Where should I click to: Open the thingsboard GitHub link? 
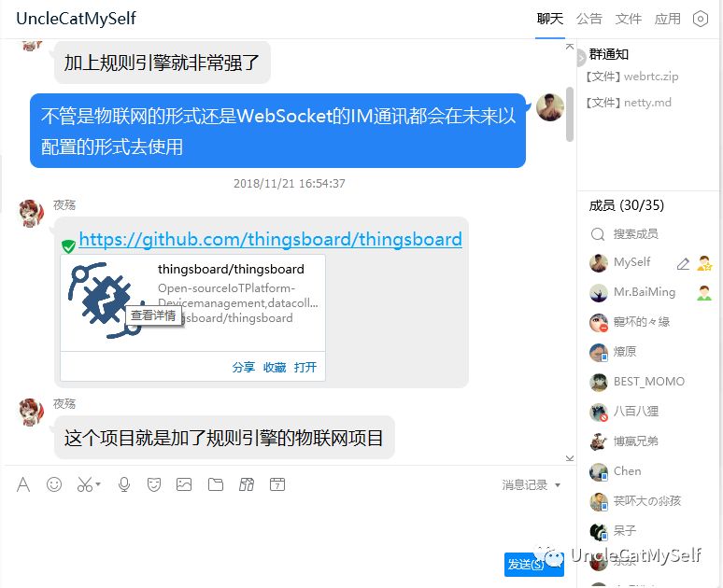click(270, 239)
